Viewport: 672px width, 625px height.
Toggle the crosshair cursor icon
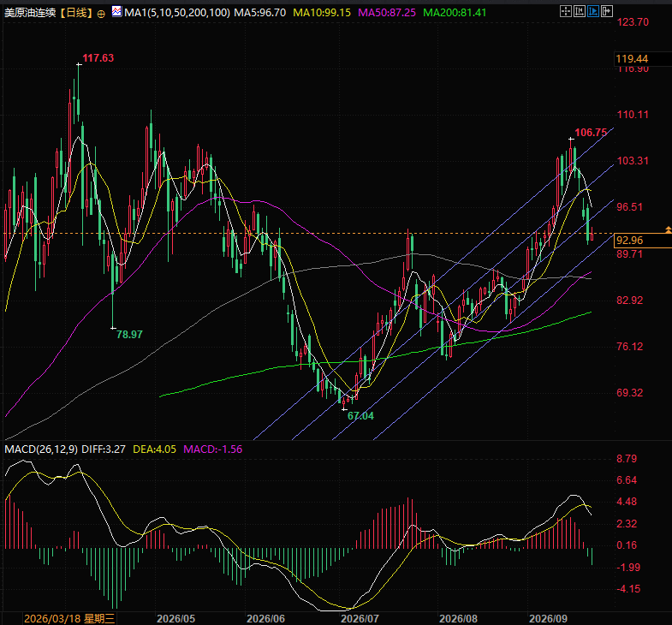[x=566, y=11]
